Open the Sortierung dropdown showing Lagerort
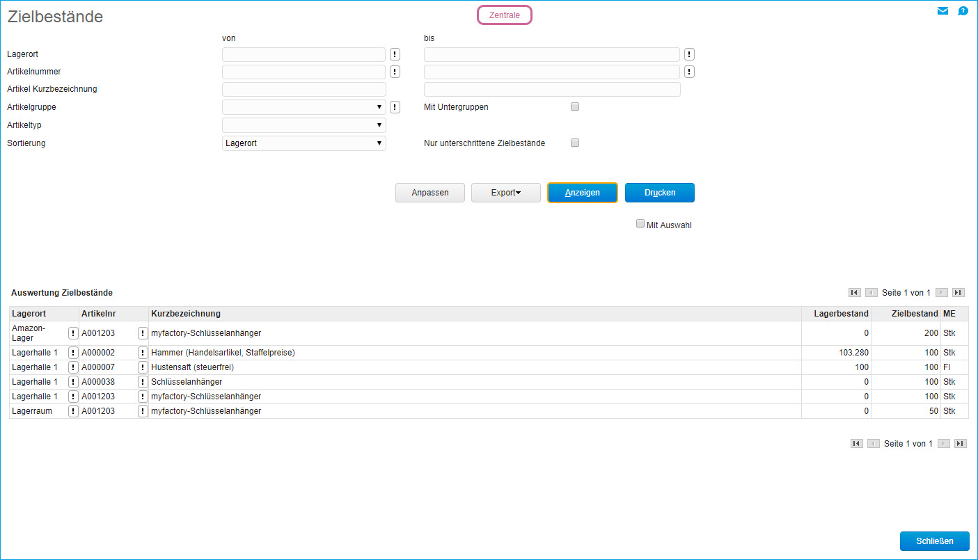Viewport: 978px width, 560px height. coord(303,143)
